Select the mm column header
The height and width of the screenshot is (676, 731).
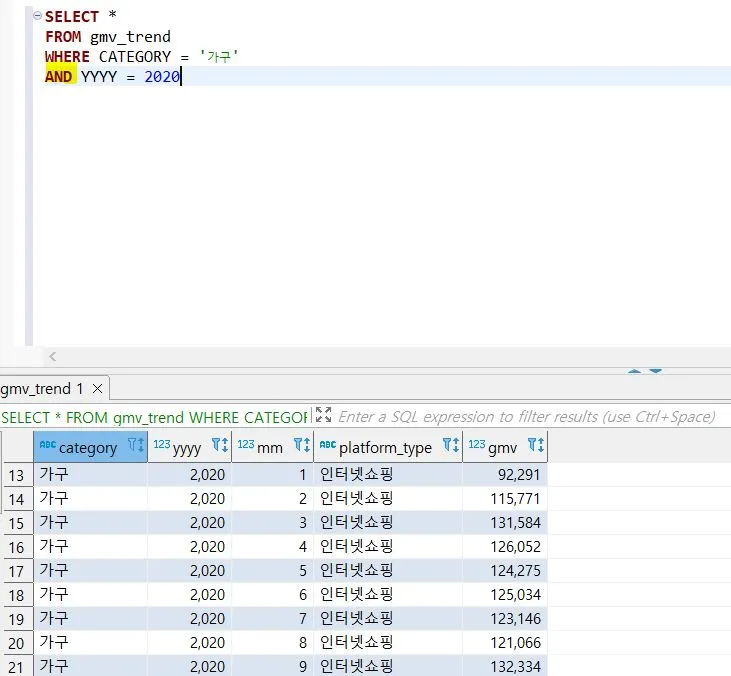pos(272,447)
